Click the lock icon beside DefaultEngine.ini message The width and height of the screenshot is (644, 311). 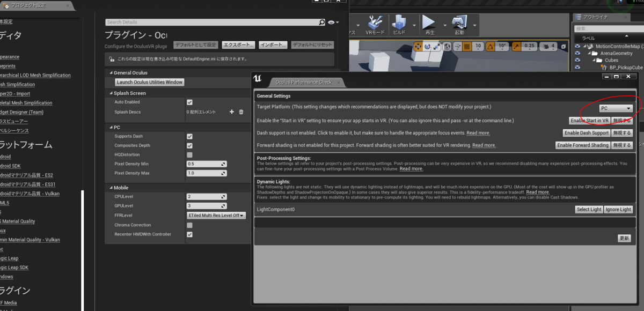point(111,59)
